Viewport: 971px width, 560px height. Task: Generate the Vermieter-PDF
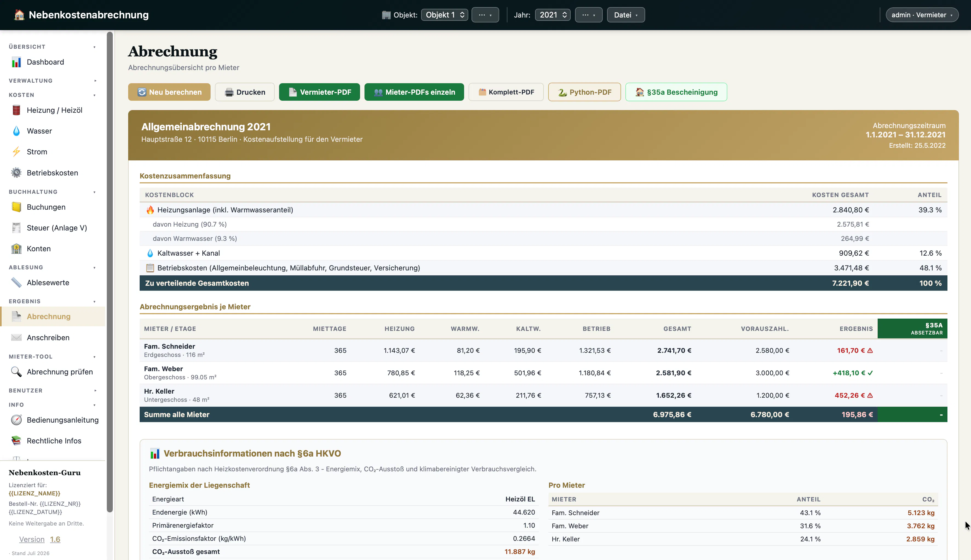coord(319,92)
